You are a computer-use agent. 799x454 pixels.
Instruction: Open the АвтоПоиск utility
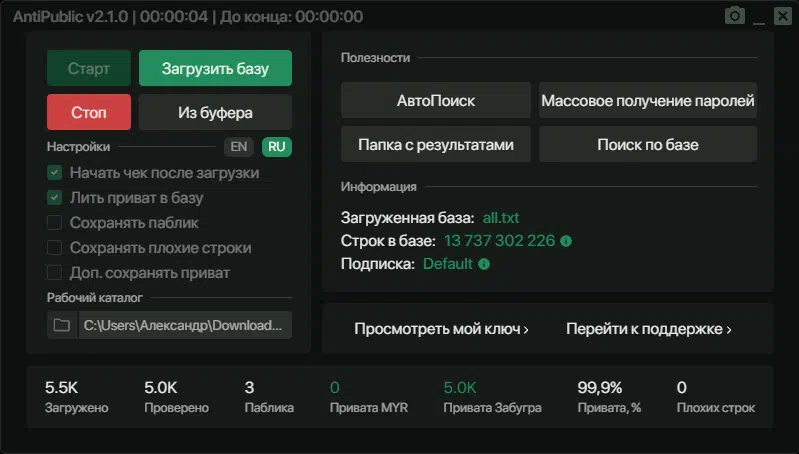(x=436, y=100)
